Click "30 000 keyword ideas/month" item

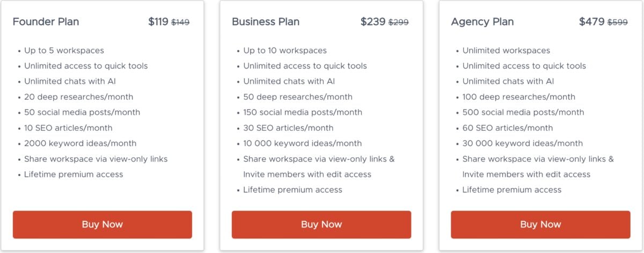522,144
